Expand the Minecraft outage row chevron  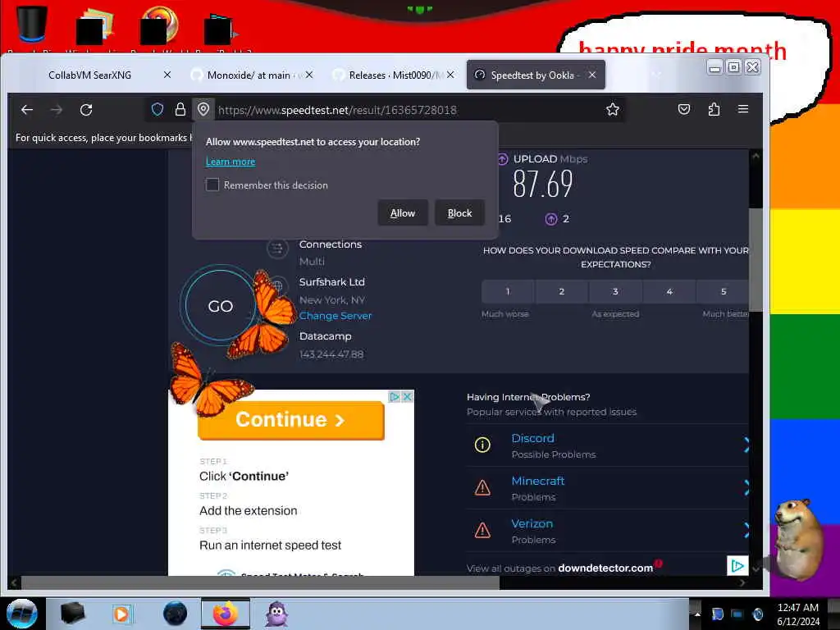(746, 487)
